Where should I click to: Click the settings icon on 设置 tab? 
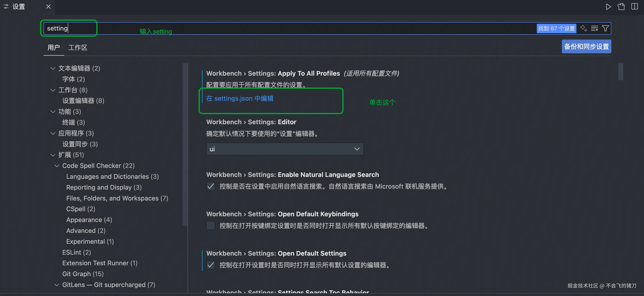pos(6,7)
